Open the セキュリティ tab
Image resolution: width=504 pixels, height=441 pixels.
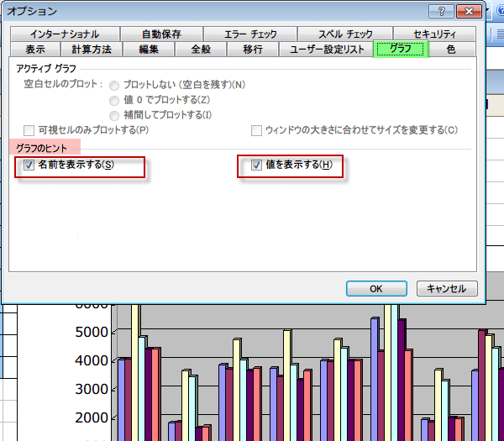tap(434, 34)
